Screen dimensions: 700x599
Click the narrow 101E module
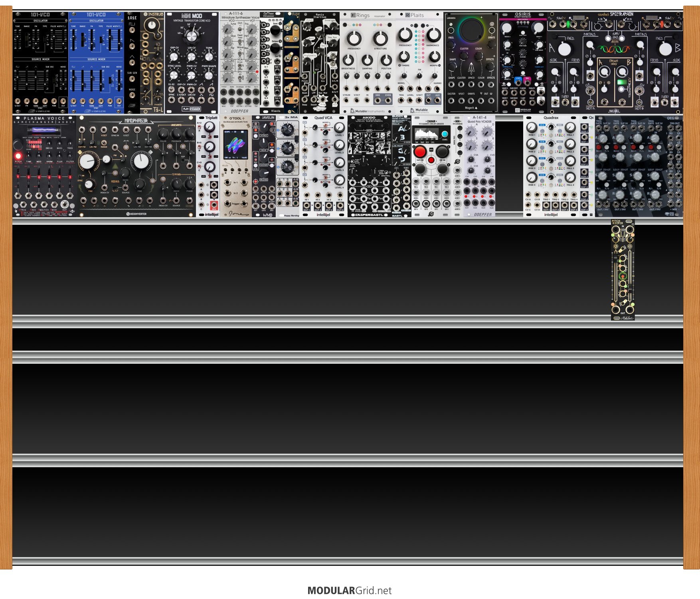[132, 63]
